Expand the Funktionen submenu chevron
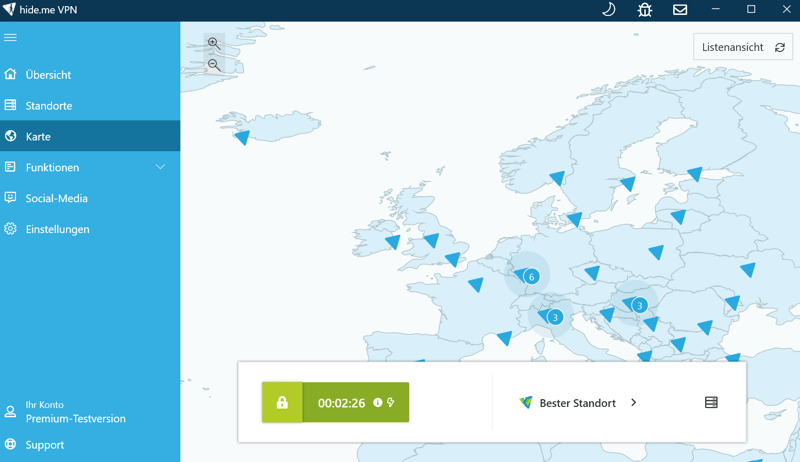 pyautogui.click(x=160, y=167)
